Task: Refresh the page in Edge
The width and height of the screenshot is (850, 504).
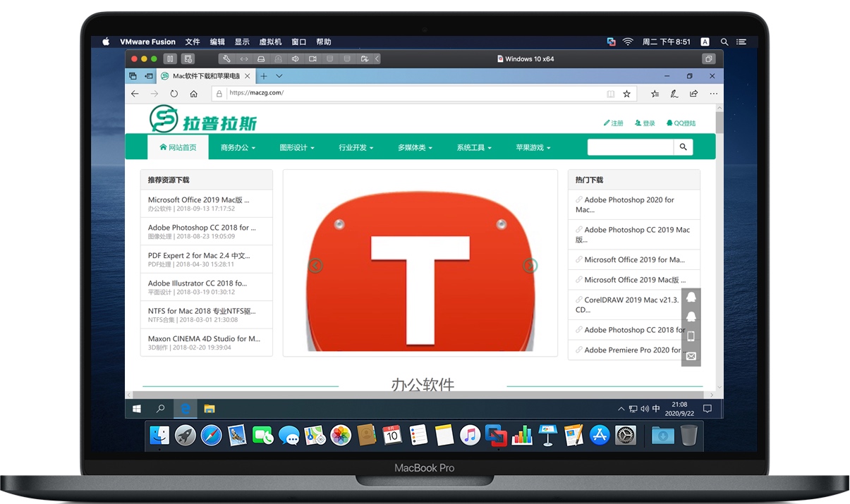Action: (174, 93)
